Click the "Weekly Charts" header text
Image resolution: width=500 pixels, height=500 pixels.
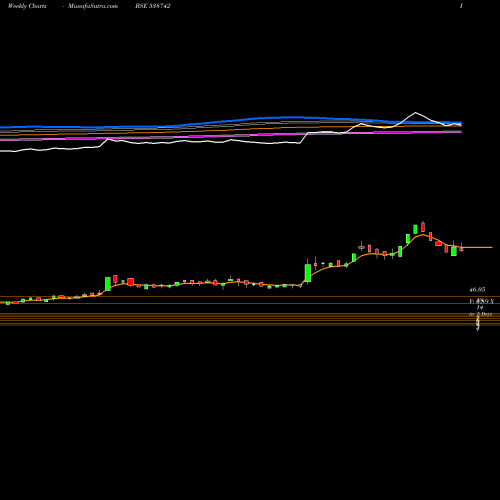[x=27, y=6]
